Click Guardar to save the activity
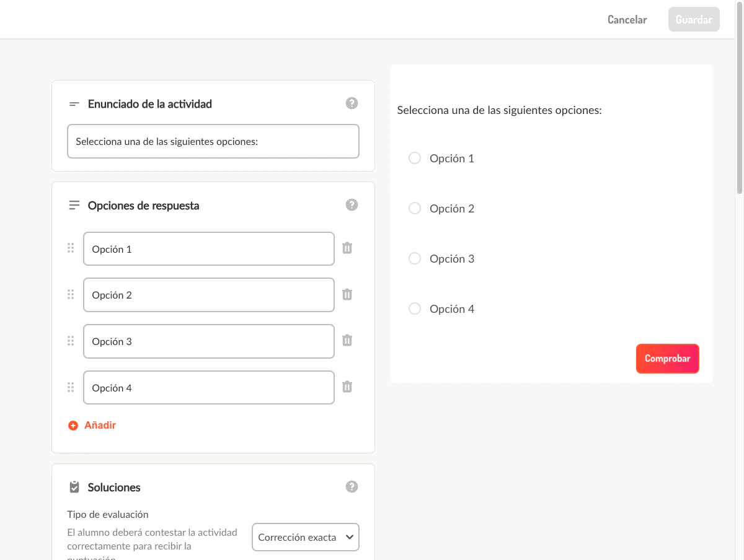 coord(693,19)
